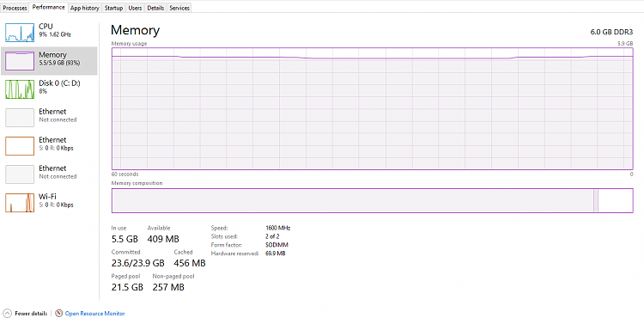
Task: Click the 6.0 GB DDR3 label
Action: tap(611, 32)
